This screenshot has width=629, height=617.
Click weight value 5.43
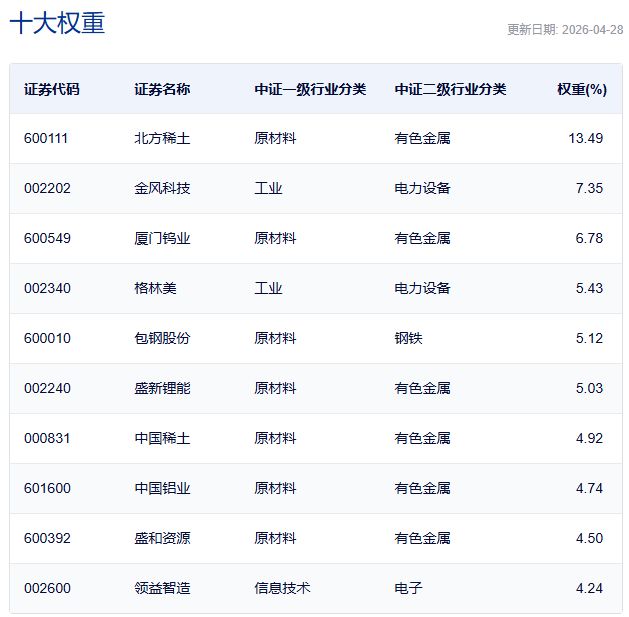[x=589, y=288]
